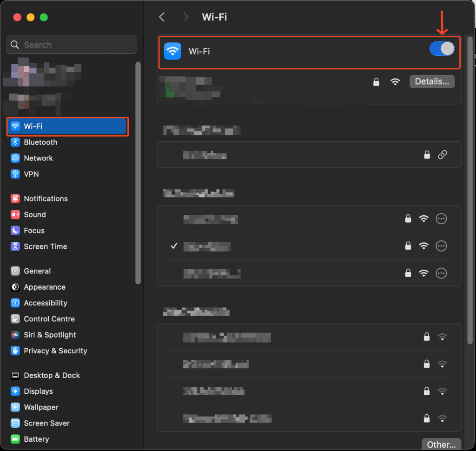Select the Network globe icon
476x451 pixels.
tap(15, 158)
